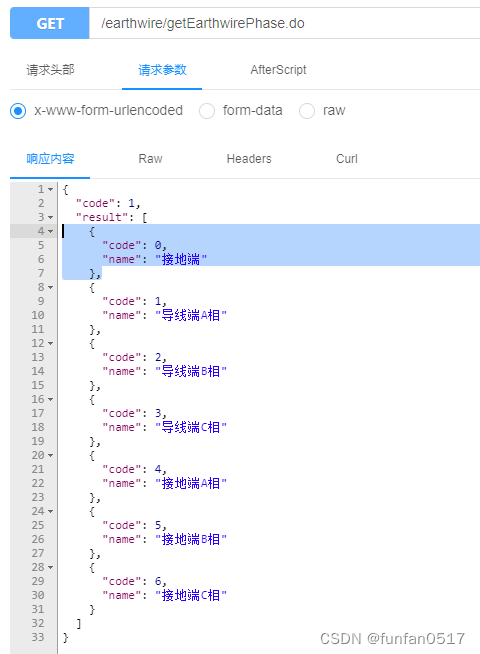Collapse the root object at line 1
Screen dimensions: 480x654
tap(50, 190)
